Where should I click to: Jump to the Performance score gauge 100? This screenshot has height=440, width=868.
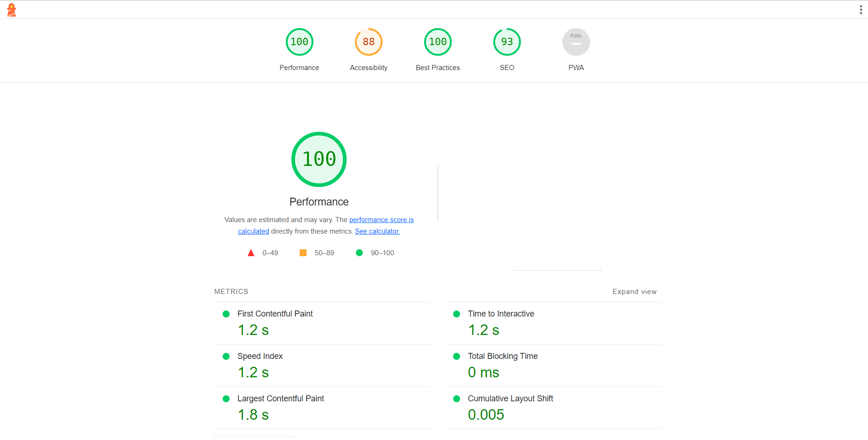pyautogui.click(x=300, y=42)
